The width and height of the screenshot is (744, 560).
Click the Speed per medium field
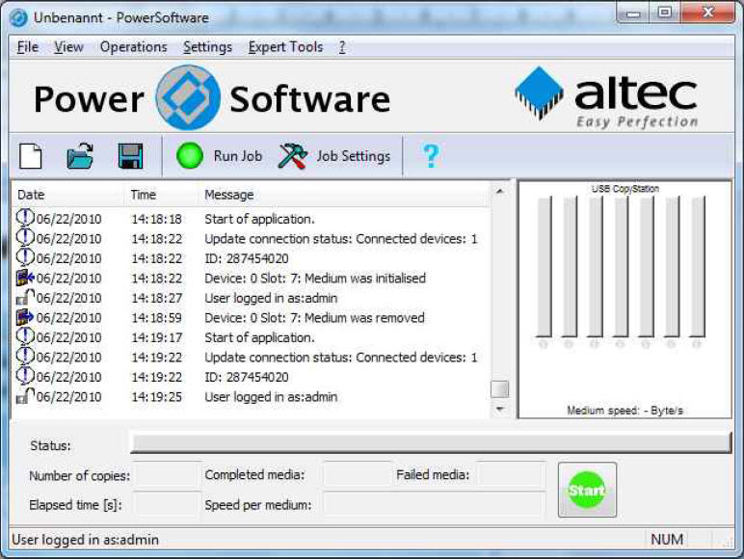coord(434,504)
